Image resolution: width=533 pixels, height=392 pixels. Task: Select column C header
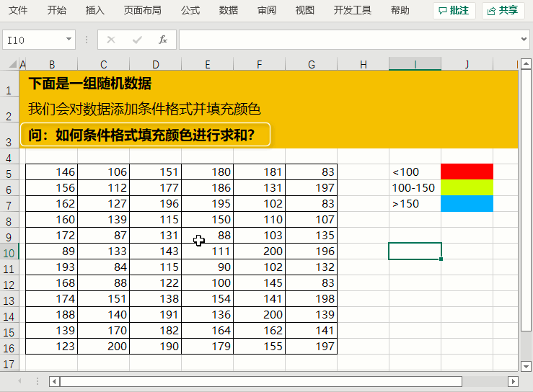coord(104,64)
